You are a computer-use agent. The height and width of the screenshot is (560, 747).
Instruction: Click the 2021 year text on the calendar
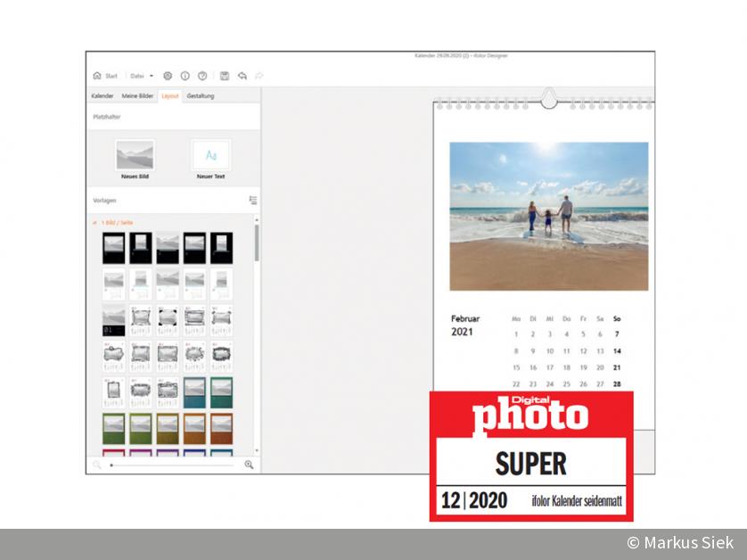coord(462,332)
